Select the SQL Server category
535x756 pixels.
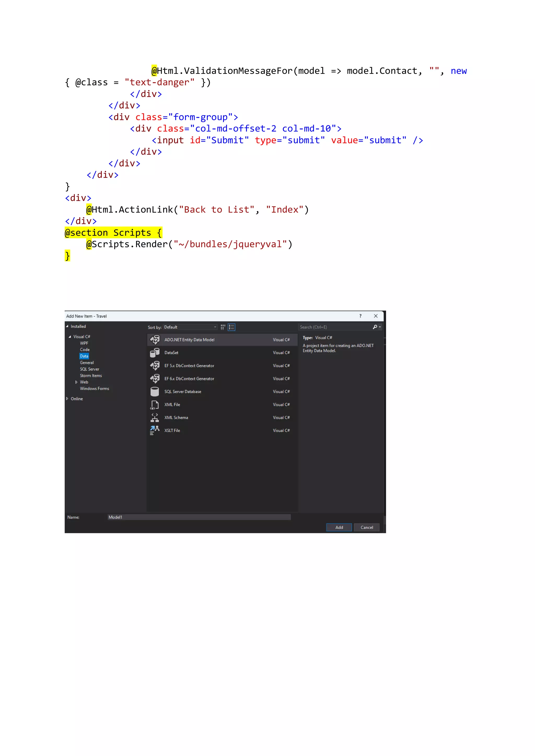point(89,369)
